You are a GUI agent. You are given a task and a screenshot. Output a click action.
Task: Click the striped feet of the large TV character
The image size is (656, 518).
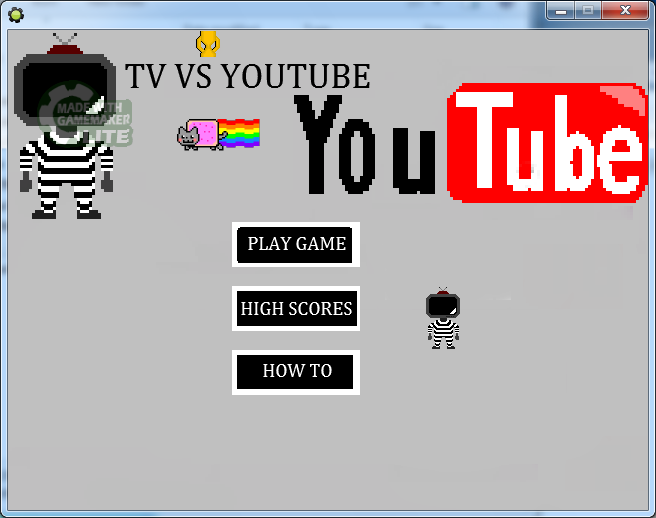[x=66, y=210]
